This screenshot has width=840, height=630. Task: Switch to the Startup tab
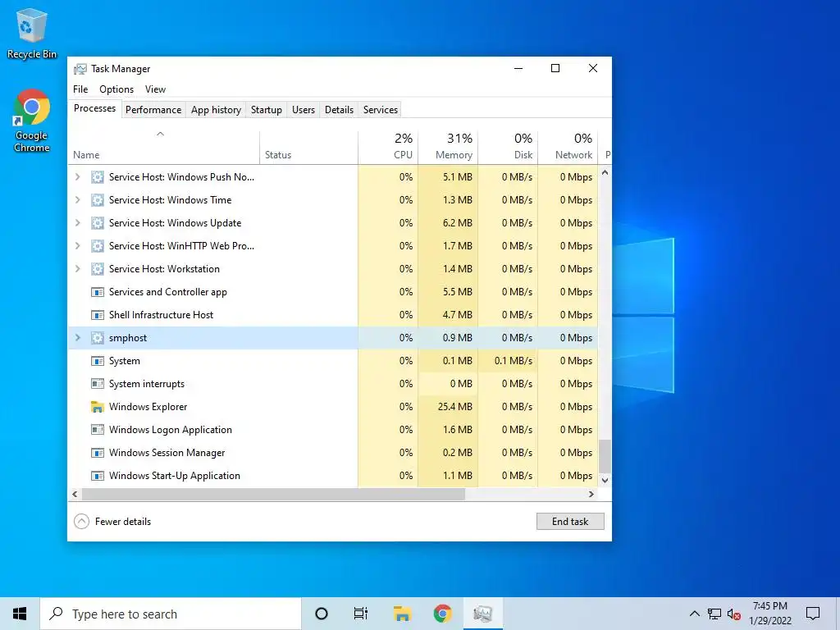click(x=267, y=110)
